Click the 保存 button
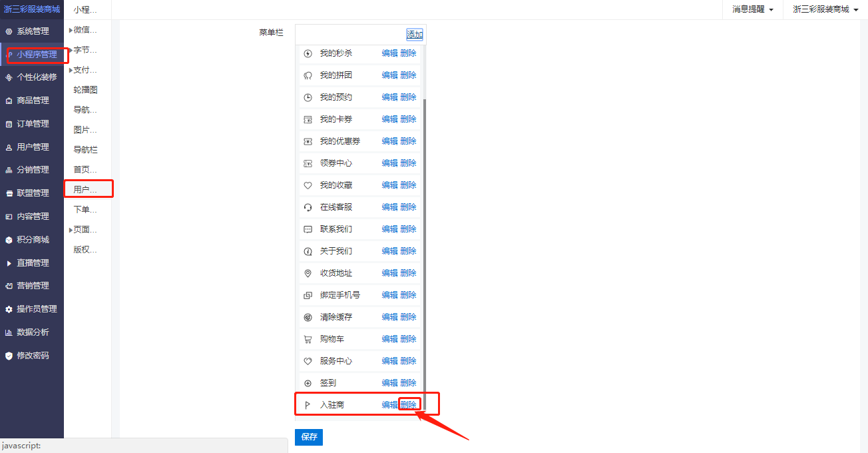The image size is (868, 453). pyautogui.click(x=309, y=437)
